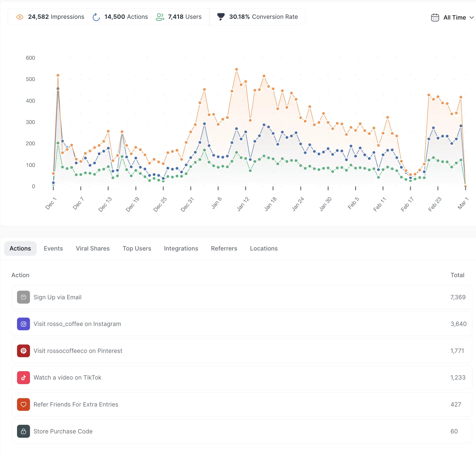The image size is (476, 454).
Task: Open the Viral Shares tab
Action: (x=93, y=248)
